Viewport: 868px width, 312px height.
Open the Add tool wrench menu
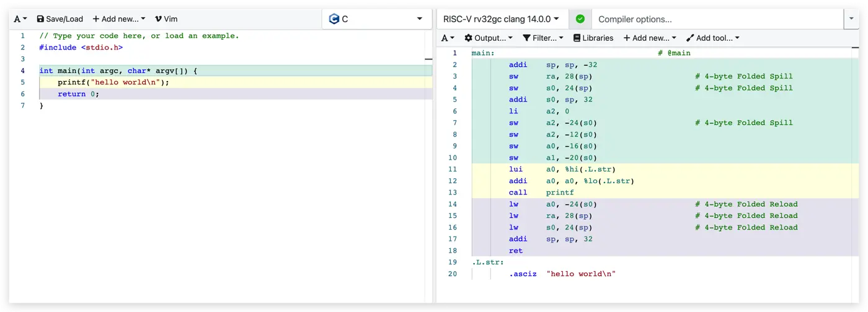coord(690,38)
